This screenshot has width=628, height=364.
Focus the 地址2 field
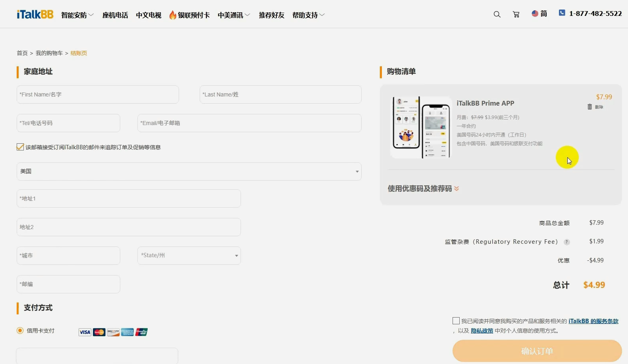point(129,227)
